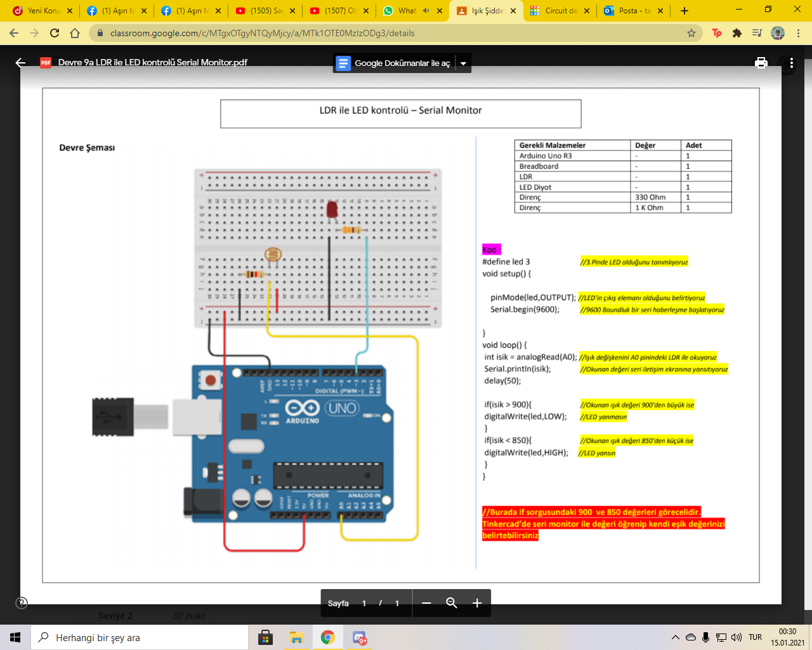This screenshot has width=812, height=650.
Task: Show hidden system tray icons
Action: [676, 637]
